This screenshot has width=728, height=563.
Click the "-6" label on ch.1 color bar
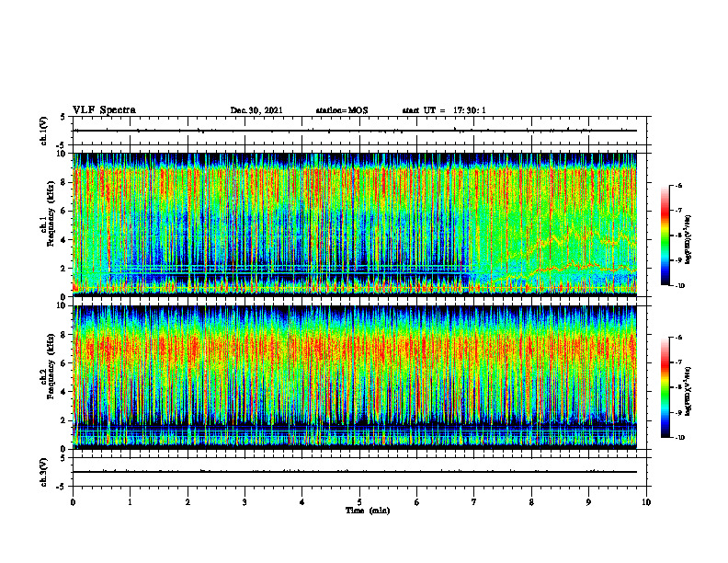(x=678, y=186)
